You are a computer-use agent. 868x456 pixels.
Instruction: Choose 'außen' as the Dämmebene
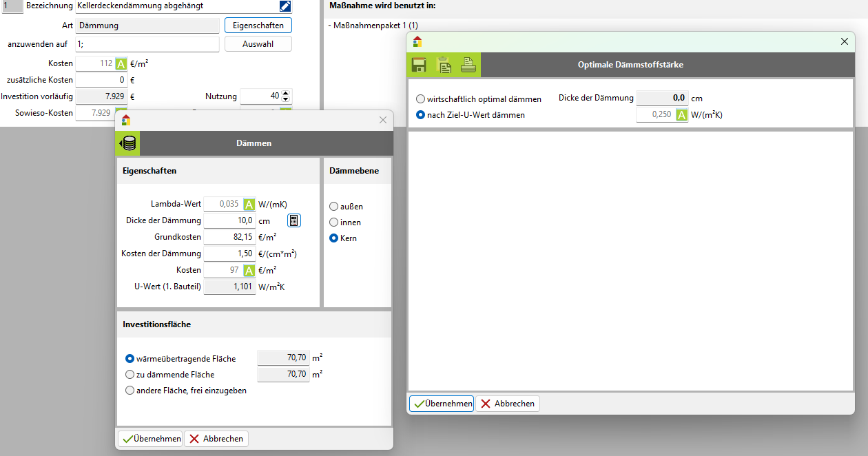point(334,207)
